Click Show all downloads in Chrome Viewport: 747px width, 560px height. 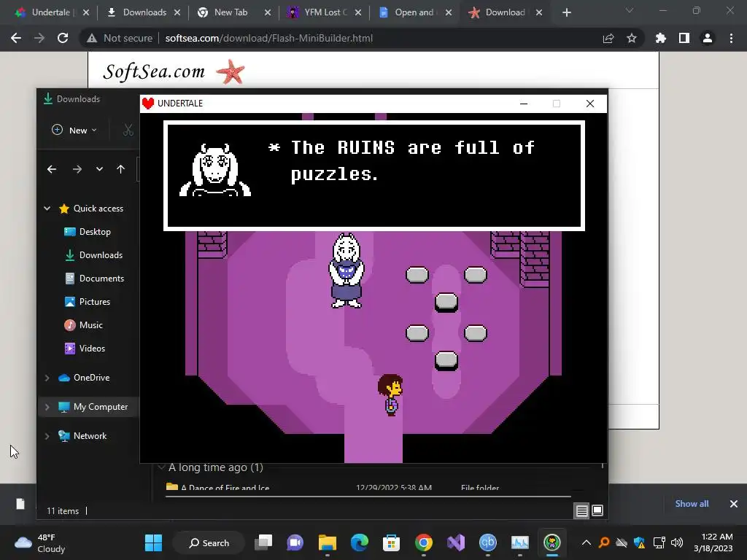click(692, 504)
